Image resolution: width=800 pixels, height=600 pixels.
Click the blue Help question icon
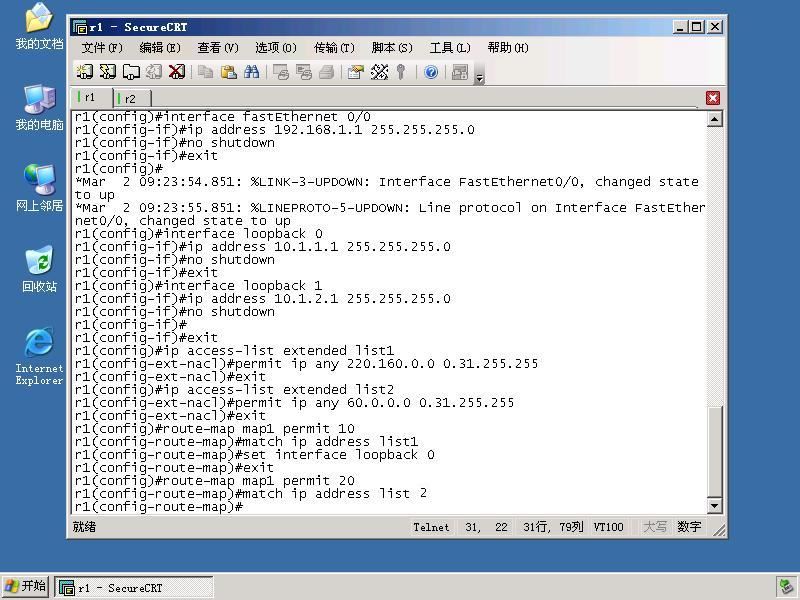(x=431, y=72)
